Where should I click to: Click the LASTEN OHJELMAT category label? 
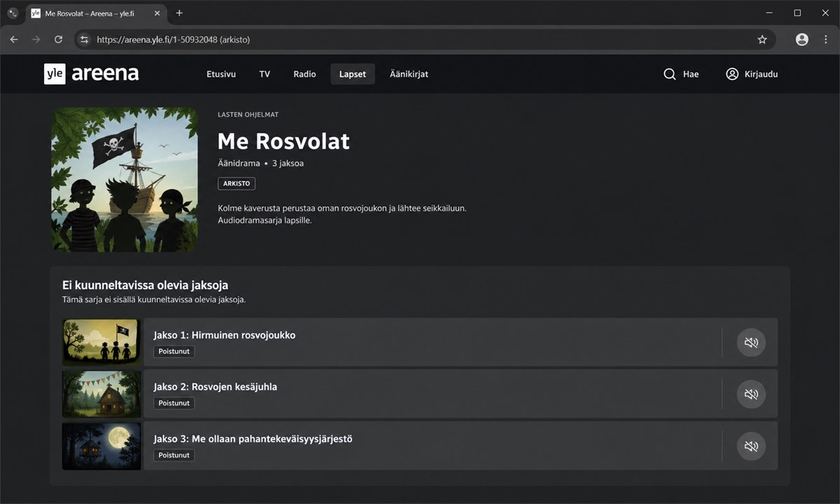[248, 115]
